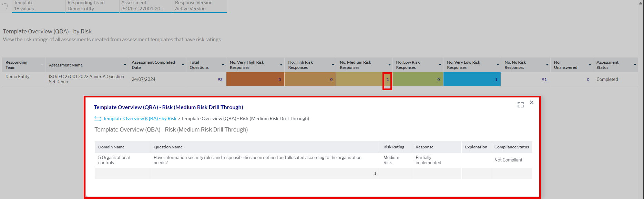
Task: Click the Response column header in popup
Action: tap(437, 147)
